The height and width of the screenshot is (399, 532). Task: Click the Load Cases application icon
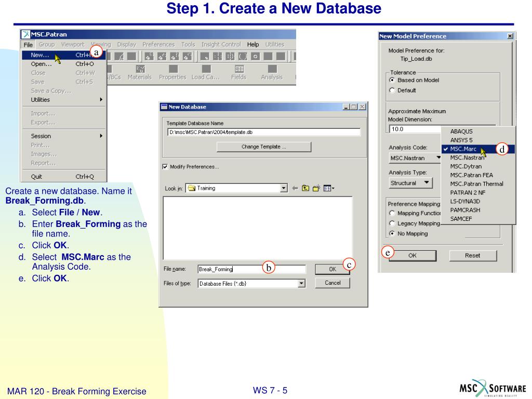pos(206,73)
